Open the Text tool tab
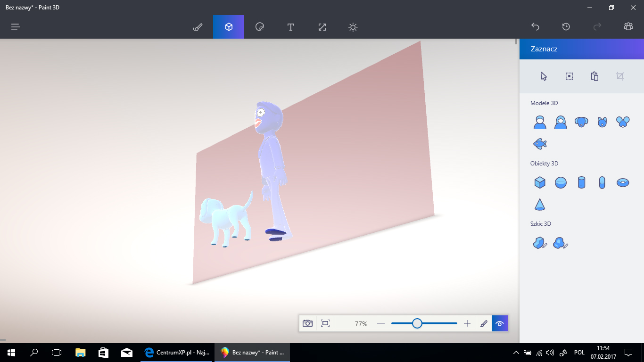This screenshot has width=644, height=362. 291,27
